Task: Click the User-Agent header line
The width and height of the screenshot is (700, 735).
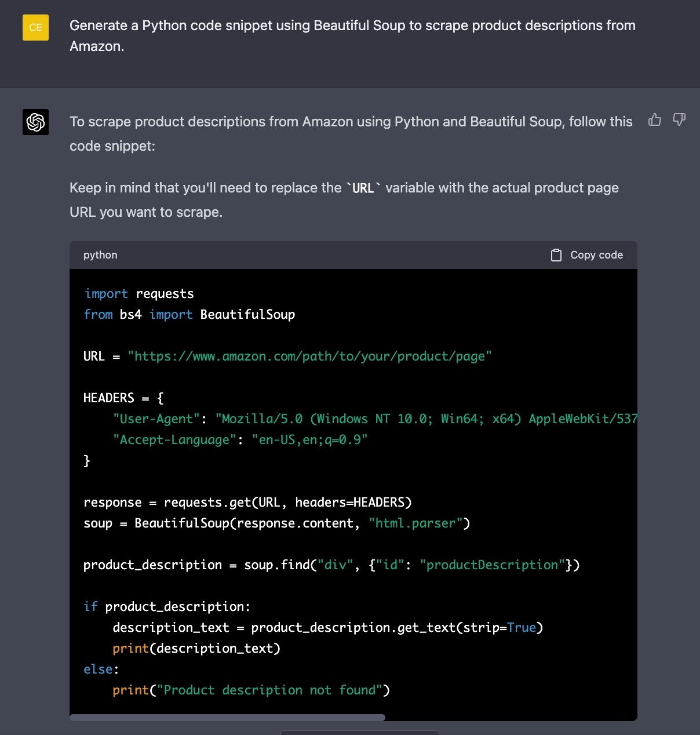Action: pos(374,419)
